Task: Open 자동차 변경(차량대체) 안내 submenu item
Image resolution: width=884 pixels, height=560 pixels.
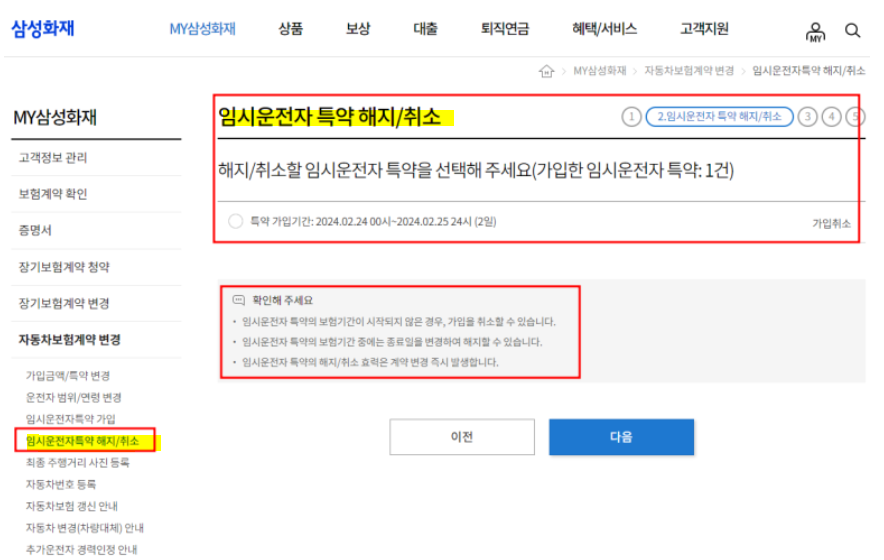Action: tap(85, 528)
